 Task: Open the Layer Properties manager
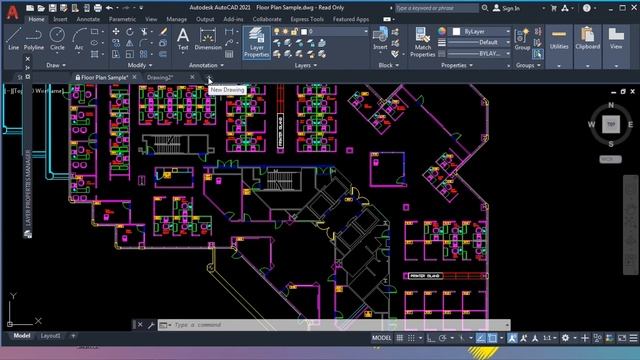pos(256,42)
